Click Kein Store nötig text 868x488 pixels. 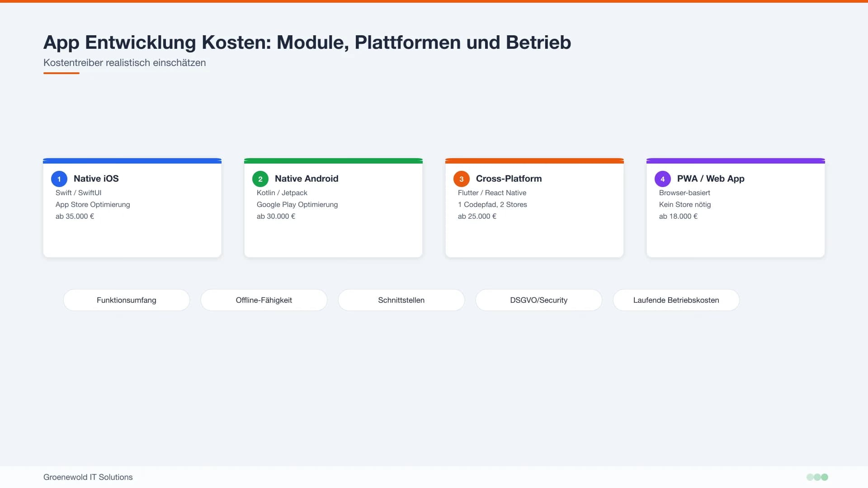click(685, 204)
